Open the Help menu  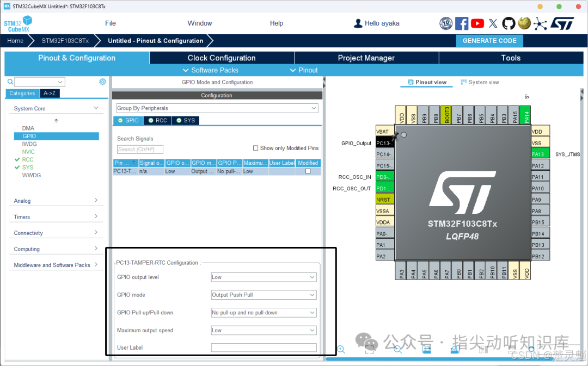(277, 23)
